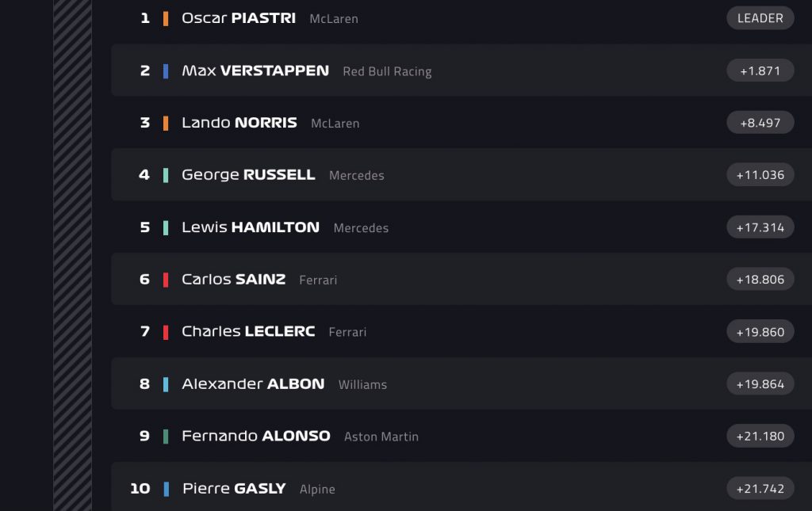The image size is (812, 511).
Task: Click Red Bull blue team color bar
Action: pos(166,71)
